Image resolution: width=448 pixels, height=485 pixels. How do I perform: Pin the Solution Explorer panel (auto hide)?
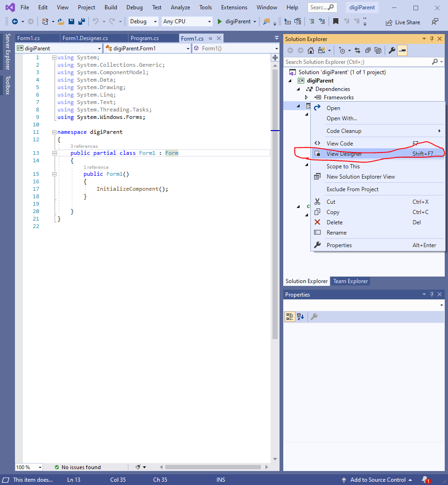pos(432,39)
